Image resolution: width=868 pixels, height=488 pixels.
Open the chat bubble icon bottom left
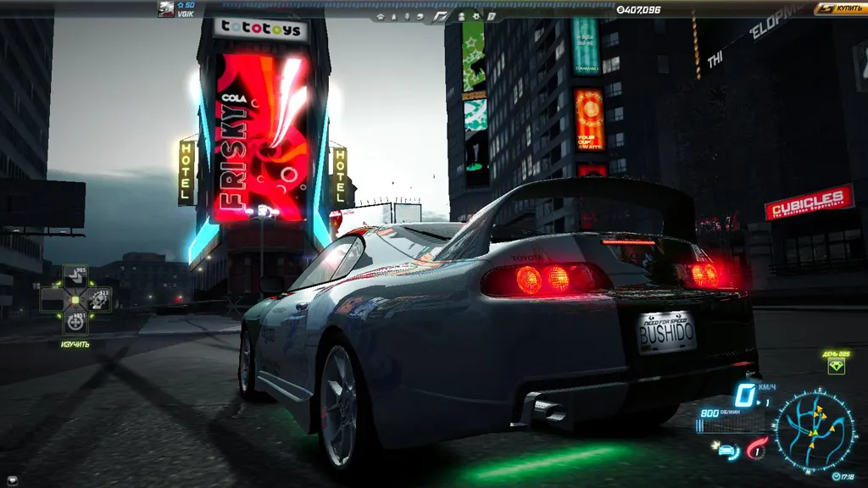(12, 481)
